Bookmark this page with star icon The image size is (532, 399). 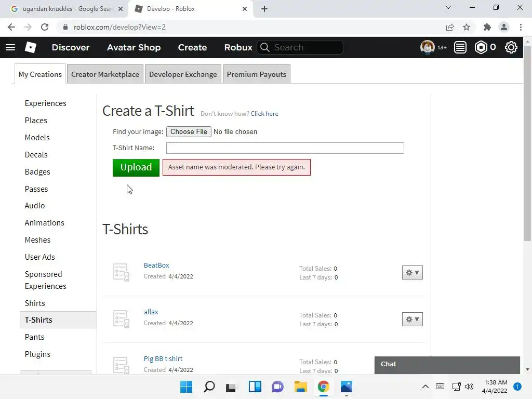[x=467, y=27]
